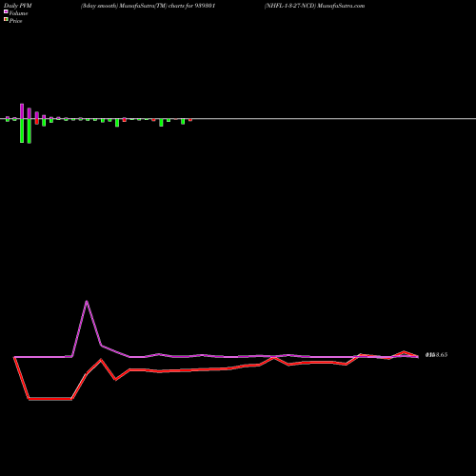476x476 pixels.
Task: Click the tallest magenta volume bar
Action: coord(22,111)
